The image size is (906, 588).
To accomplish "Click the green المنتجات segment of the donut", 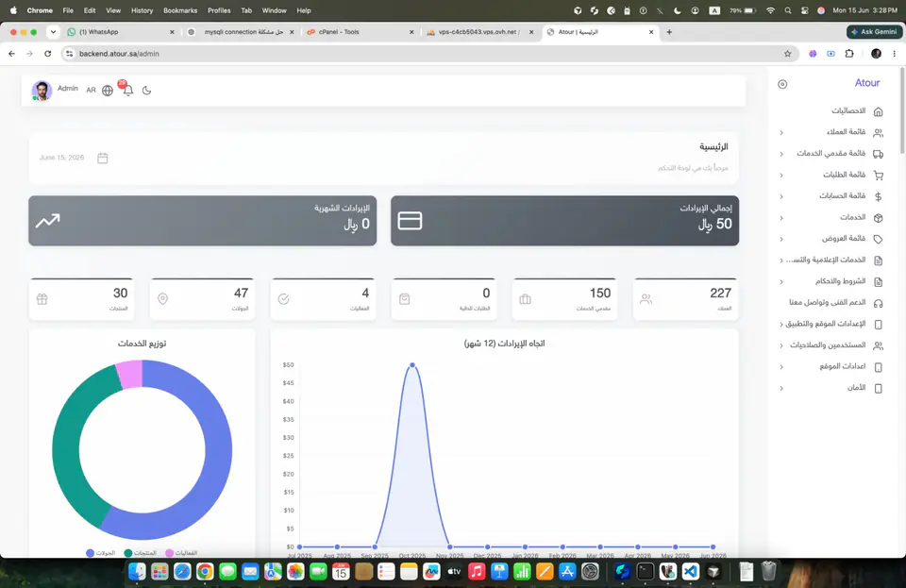I will point(68,439).
